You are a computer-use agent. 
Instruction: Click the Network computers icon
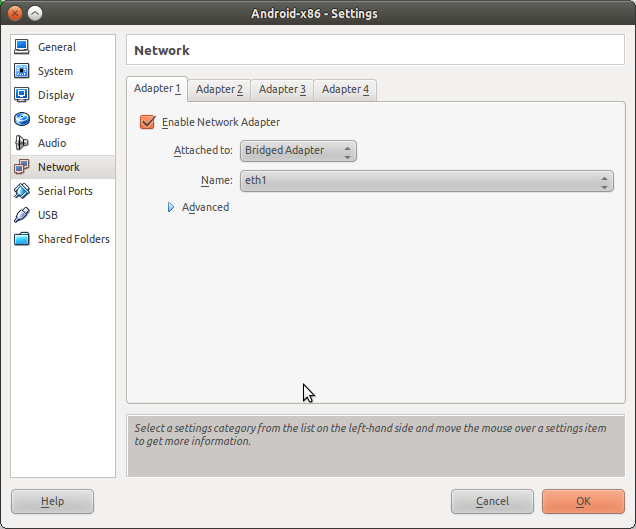pos(21,167)
